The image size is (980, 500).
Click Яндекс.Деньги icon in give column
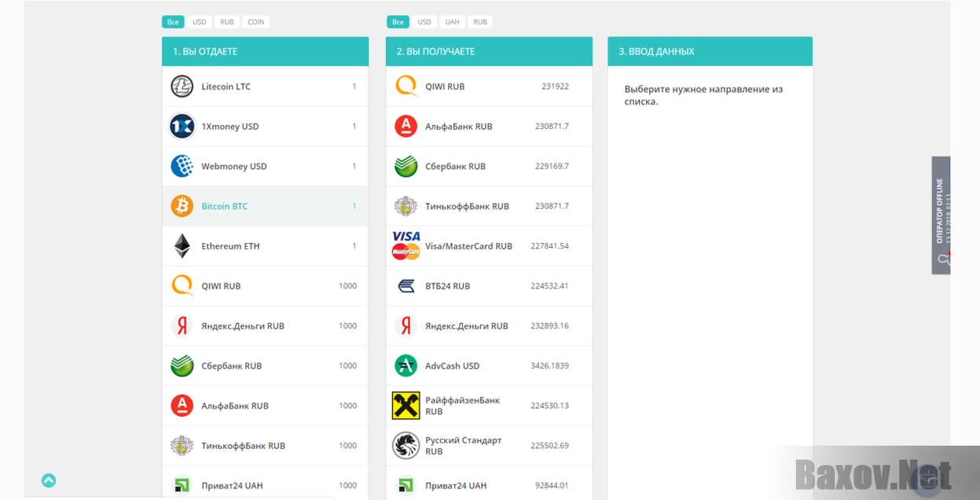182,325
